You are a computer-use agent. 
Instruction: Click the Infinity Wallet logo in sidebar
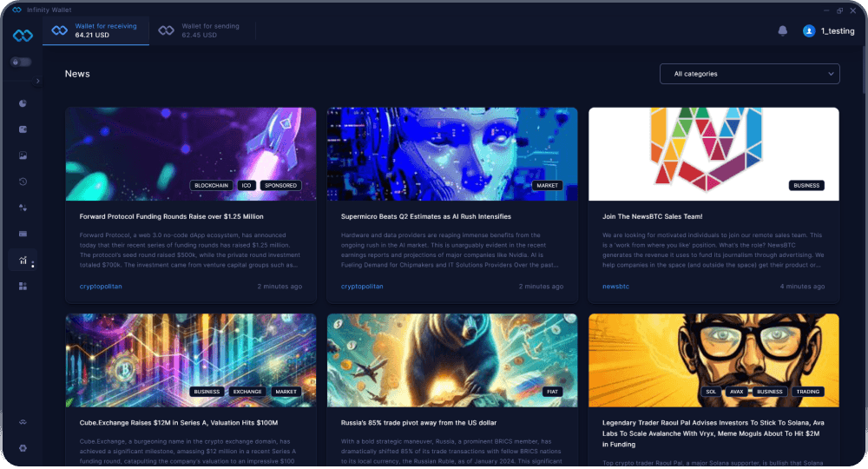click(x=23, y=36)
